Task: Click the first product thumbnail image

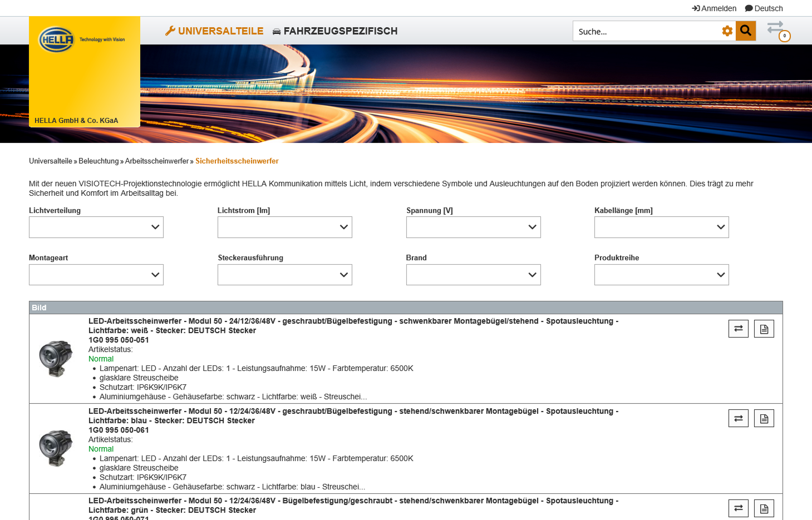Action: [56, 359]
